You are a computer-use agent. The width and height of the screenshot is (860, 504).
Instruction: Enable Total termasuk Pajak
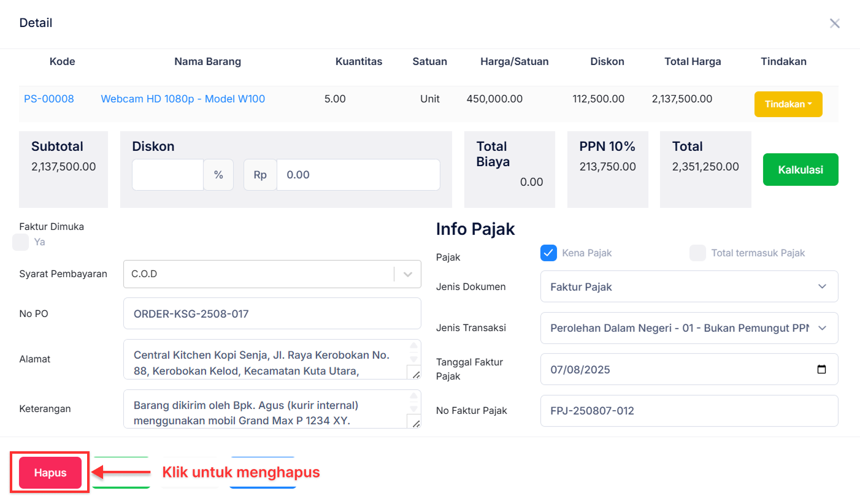point(697,253)
